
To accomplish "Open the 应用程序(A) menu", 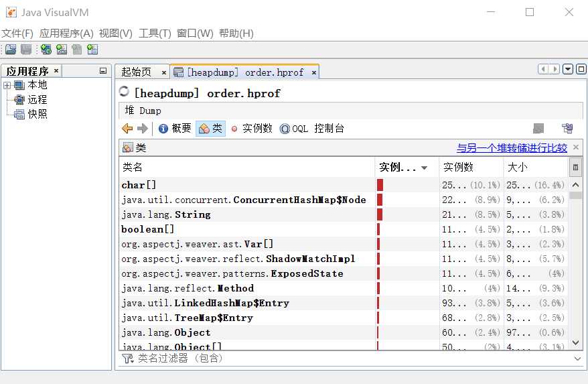I will 66,34.
